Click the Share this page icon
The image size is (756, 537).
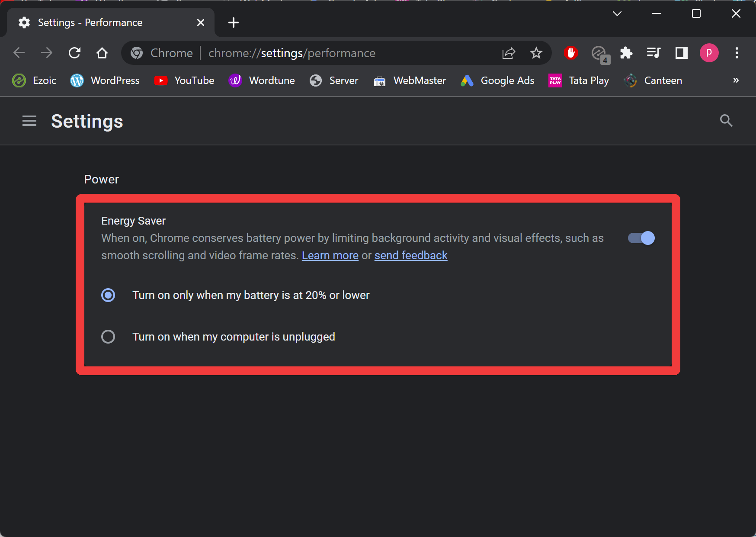(x=509, y=53)
